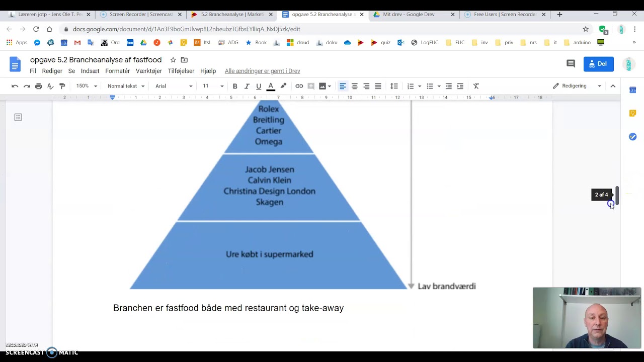This screenshot has height=362, width=644.
Task: Open the text color picker
Action: pyautogui.click(x=271, y=86)
